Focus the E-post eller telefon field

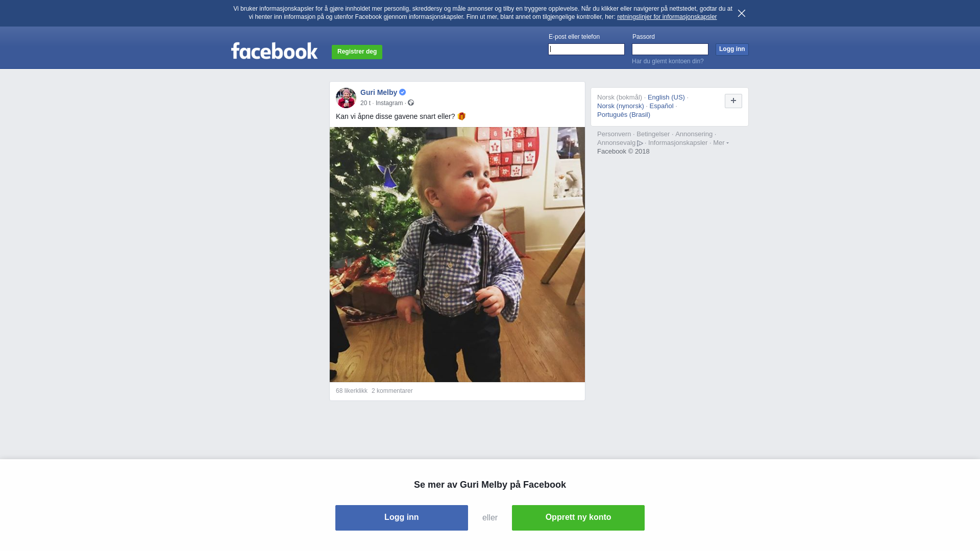(x=586, y=49)
